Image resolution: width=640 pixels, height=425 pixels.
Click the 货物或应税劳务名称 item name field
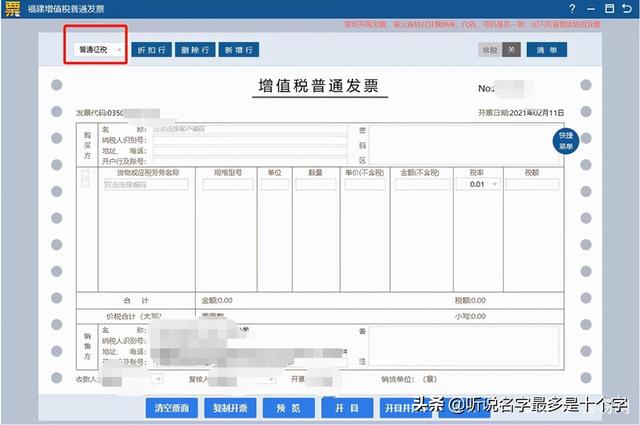click(146, 185)
